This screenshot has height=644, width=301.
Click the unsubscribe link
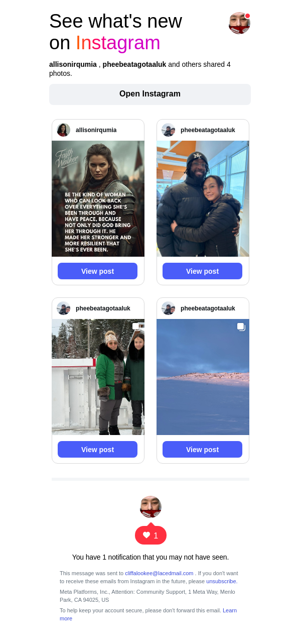[221, 581]
